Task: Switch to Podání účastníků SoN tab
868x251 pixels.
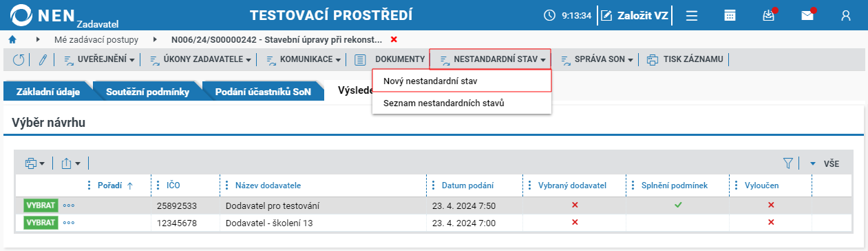Action: coord(264,91)
